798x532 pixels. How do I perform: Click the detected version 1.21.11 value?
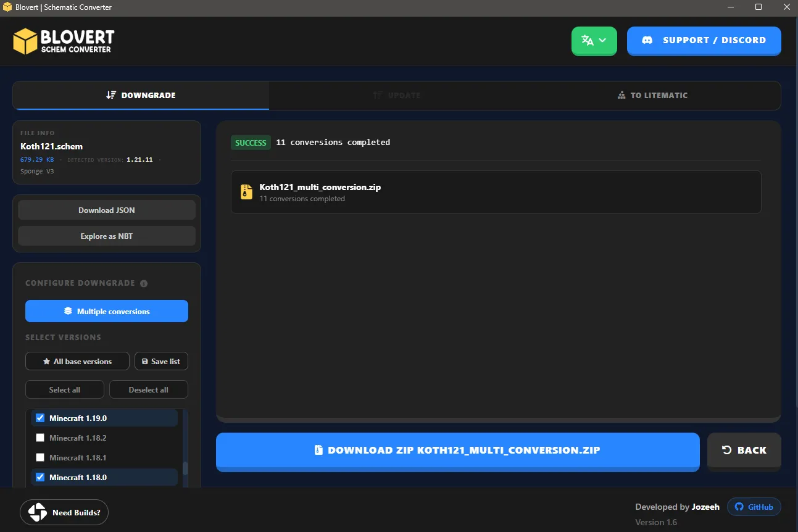tap(139, 159)
